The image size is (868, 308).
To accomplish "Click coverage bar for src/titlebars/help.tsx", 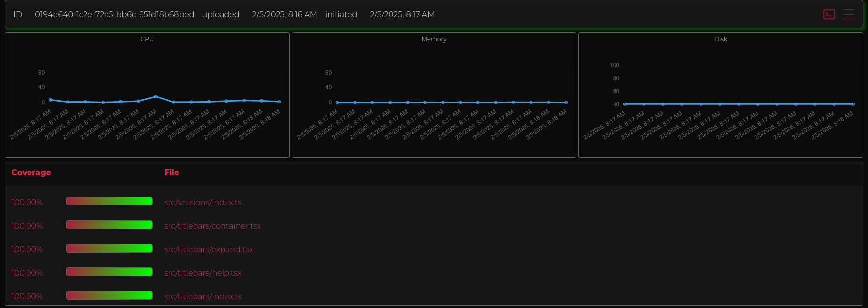I will pyautogui.click(x=110, y=272).
